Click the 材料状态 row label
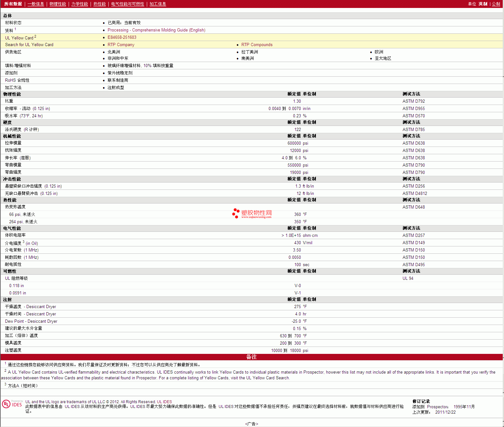 pos(13,23)
